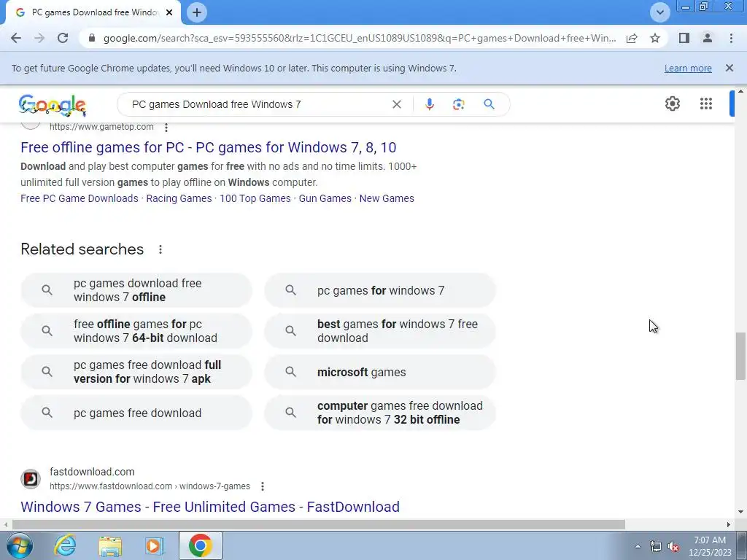Reload the page with the refresh icon
This screenshot has width=747, height=560.
[x=63, y=38]
